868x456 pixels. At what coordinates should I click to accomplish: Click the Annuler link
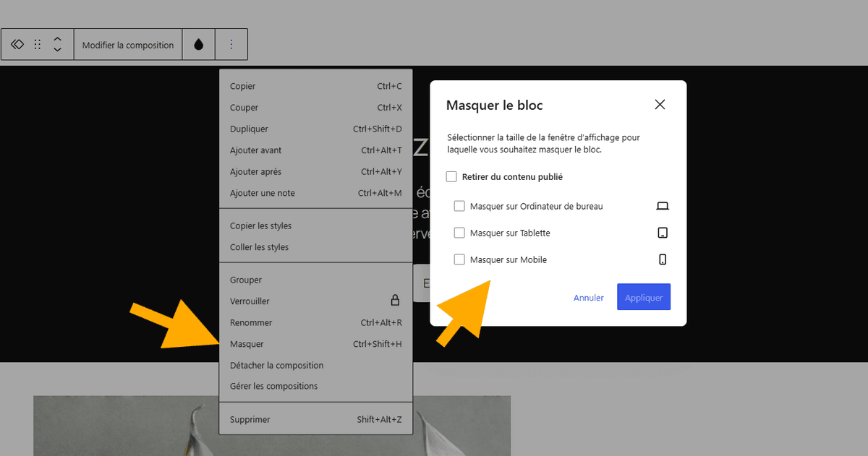588,297
